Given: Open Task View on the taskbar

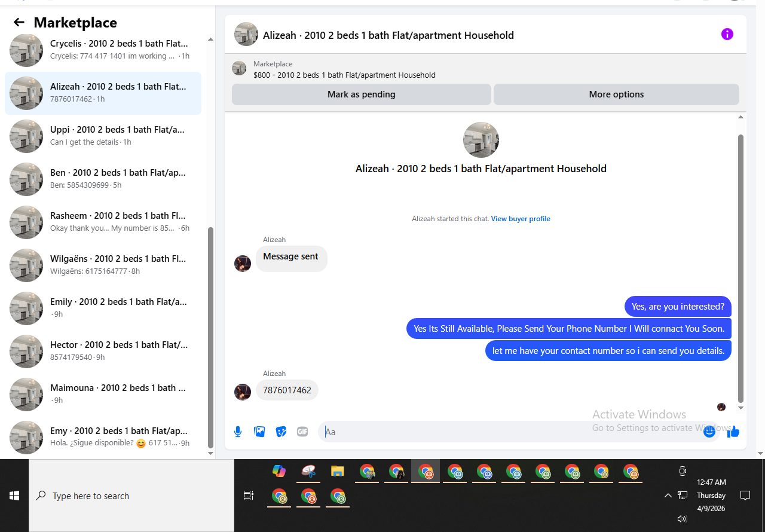Looking at the screenshot, I should [249, 496].
